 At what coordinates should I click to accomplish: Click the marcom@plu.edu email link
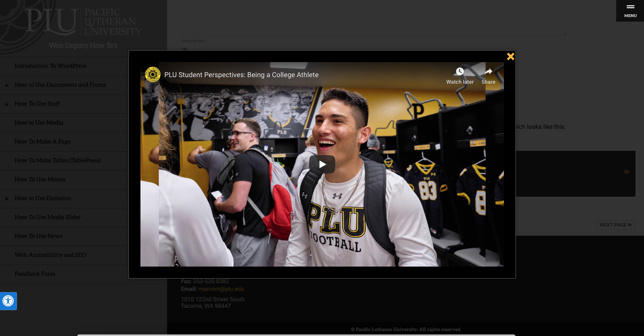coord(221,289)
